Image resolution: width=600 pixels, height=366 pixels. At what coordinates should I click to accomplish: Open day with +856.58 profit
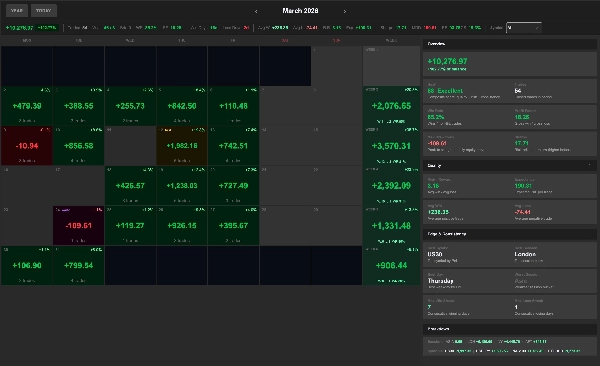[78, 146]
